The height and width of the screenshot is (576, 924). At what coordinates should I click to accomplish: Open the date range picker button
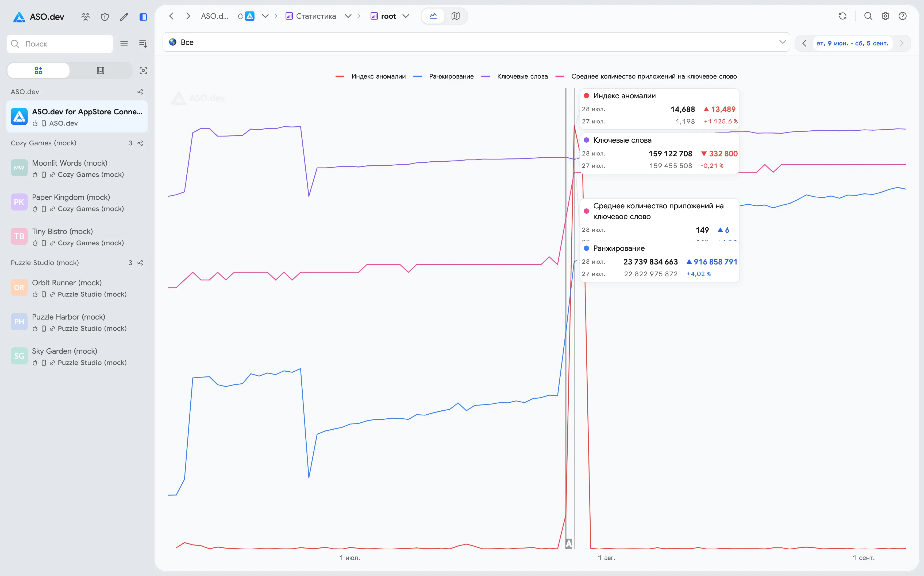click(x=852, y=43)
